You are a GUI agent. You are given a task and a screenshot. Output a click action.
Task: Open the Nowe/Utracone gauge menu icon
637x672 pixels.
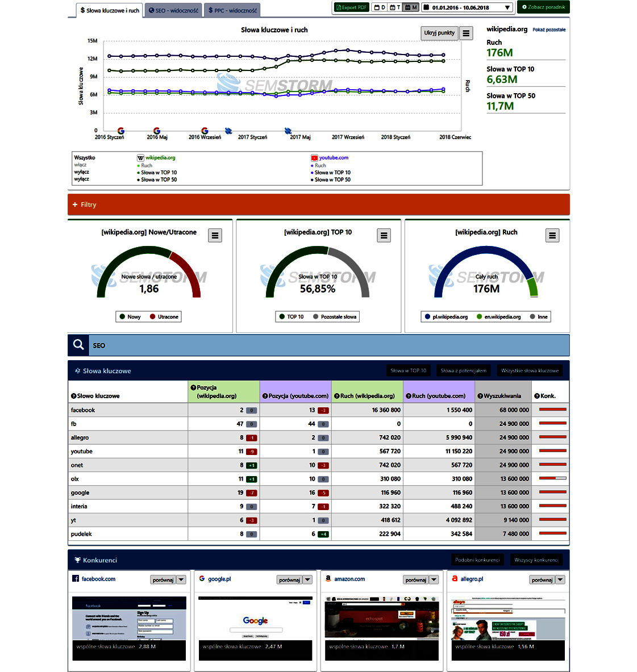215,235
